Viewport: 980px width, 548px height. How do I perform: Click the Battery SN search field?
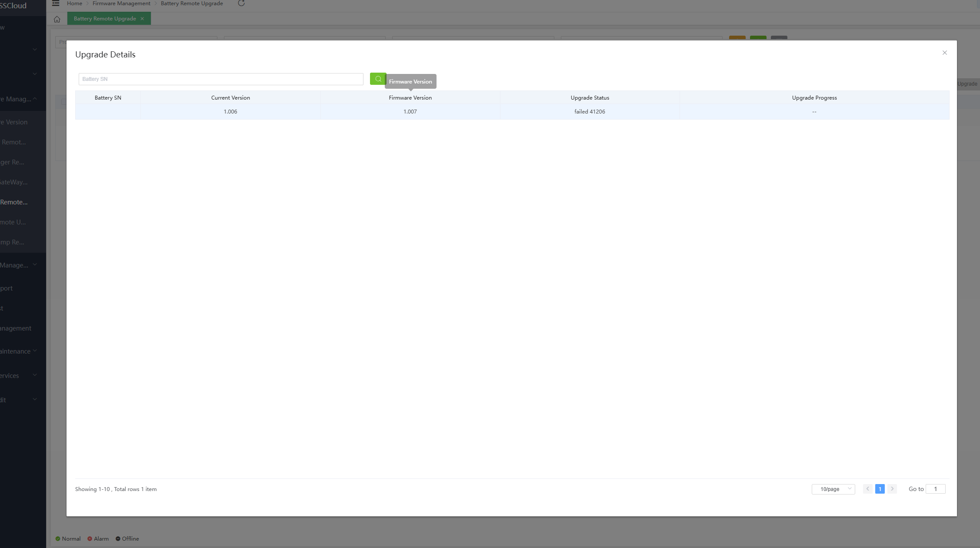coord(220,79)
